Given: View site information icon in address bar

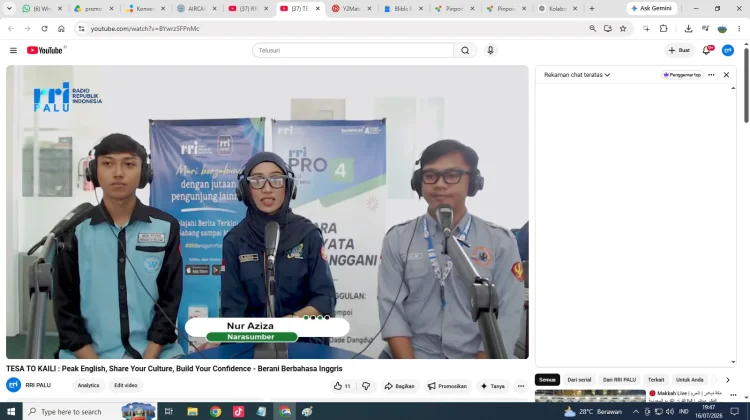Looking at the screenshot, I should click(x=82, y=29).
